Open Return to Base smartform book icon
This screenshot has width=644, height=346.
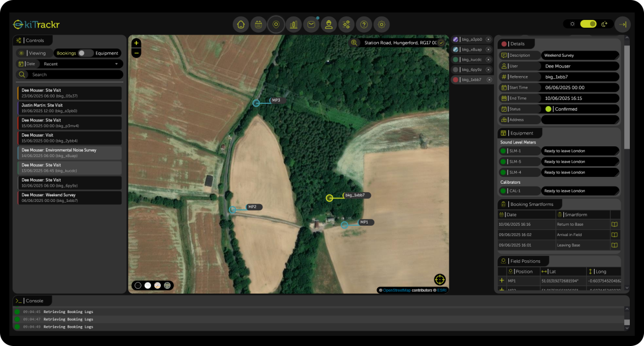pos(614,224)
